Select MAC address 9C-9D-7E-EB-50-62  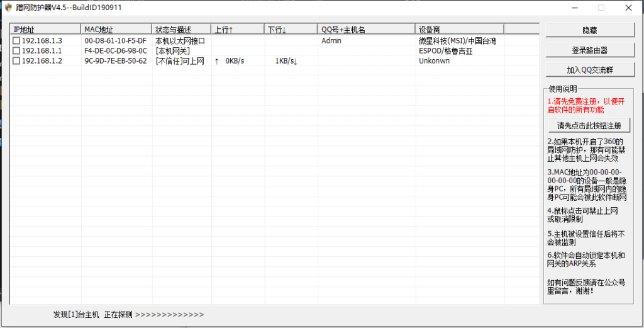click(x=116, y=61)
